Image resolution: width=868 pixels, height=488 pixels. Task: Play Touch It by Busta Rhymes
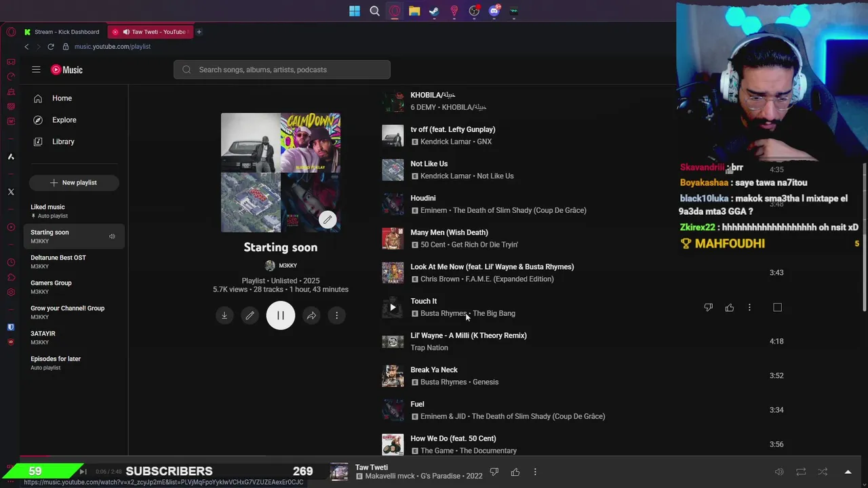click(x=393, y=307)
